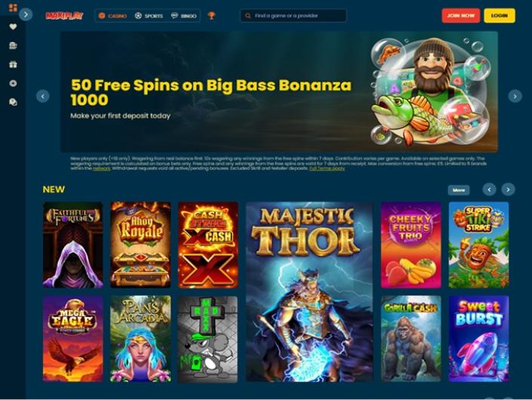Open the trophy tournaments icon
This screenshot has width=532, height=400.
[x=211, y=16]
